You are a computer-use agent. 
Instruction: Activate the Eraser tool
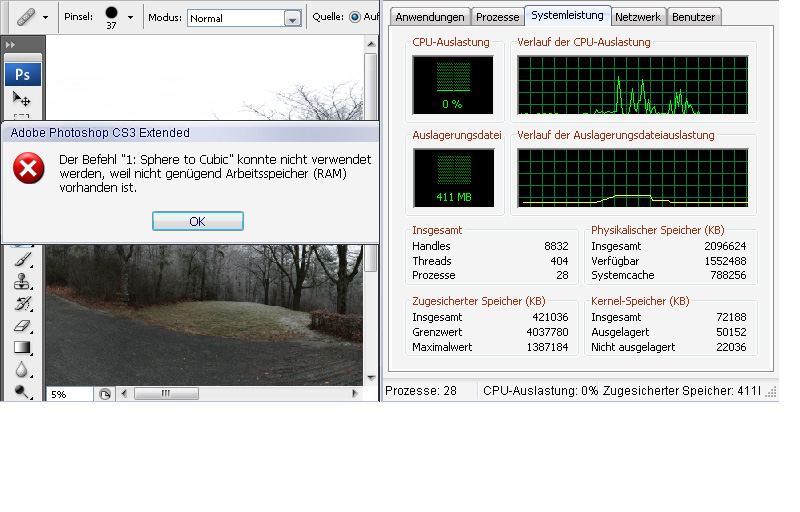click(22, 325)
